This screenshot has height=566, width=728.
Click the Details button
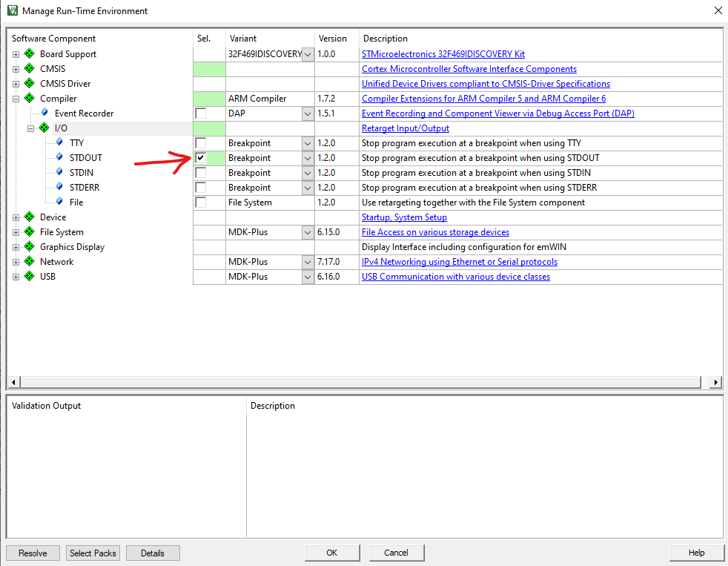(153, 553)
